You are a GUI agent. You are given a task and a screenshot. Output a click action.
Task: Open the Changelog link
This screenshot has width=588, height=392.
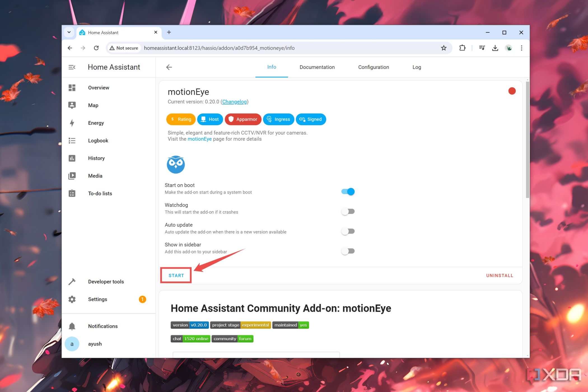tap(234, 101)
